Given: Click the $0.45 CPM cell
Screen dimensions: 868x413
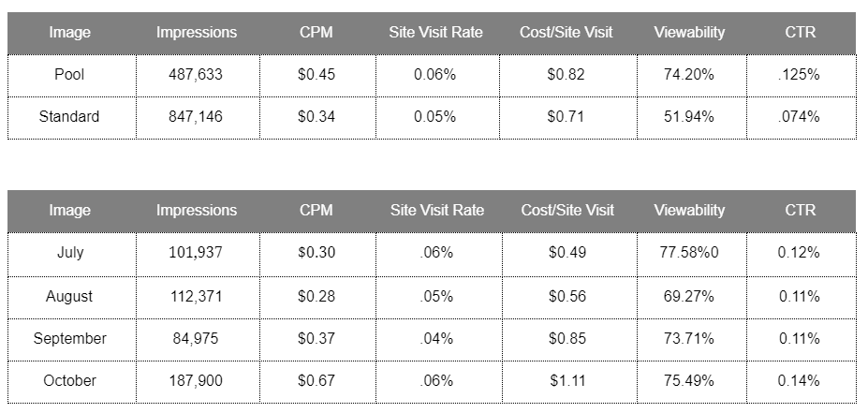Looking at the screenshot, I should [316, 75].
